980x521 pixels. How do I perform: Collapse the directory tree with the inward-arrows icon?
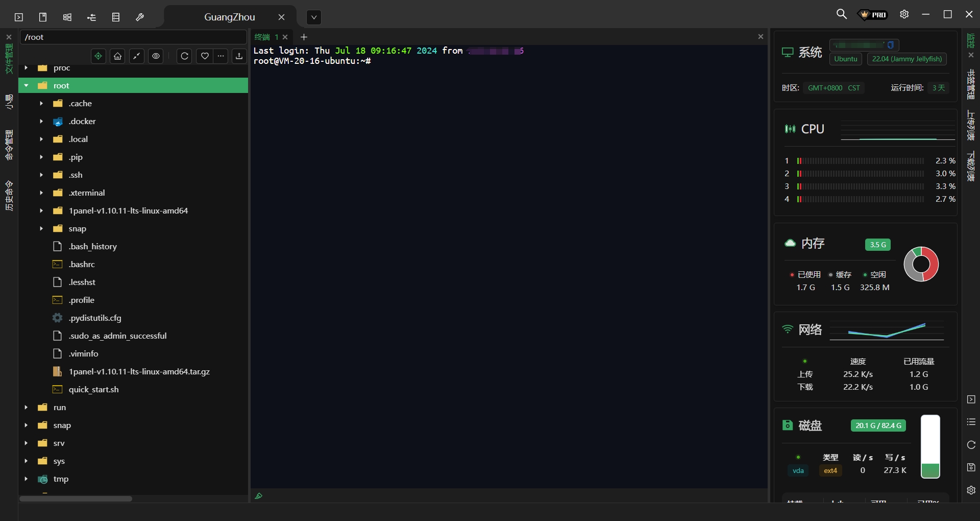click(x=136, y=56)
